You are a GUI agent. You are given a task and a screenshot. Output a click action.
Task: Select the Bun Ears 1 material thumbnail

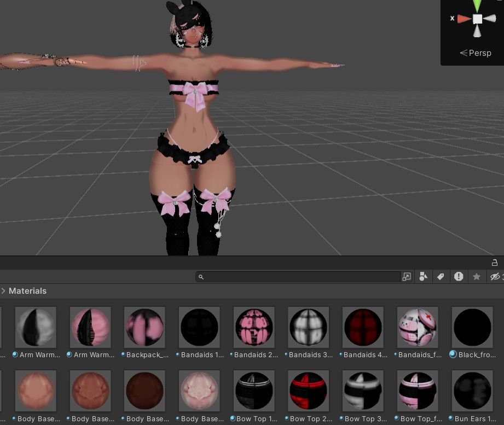click(472, 391)
